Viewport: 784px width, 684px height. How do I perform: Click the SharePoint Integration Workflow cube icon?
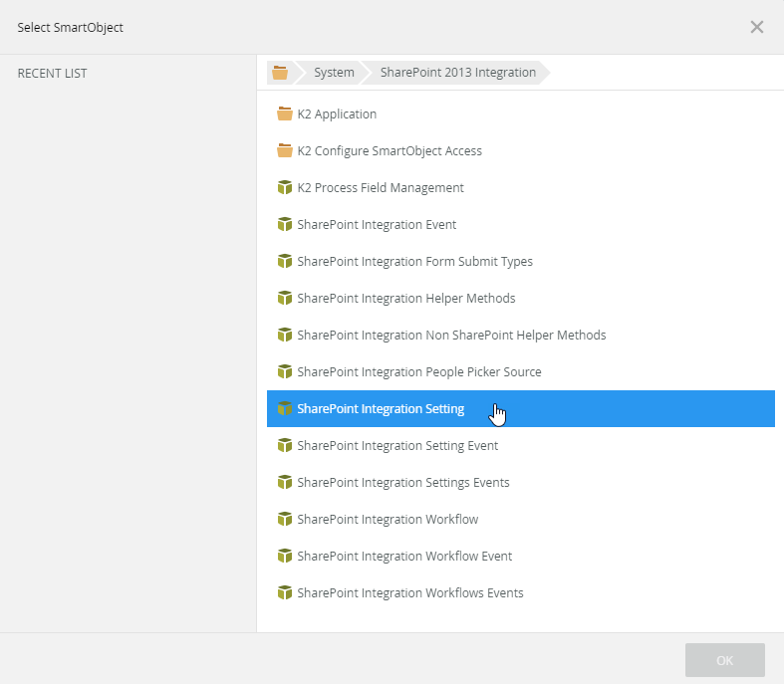(285, 520)
